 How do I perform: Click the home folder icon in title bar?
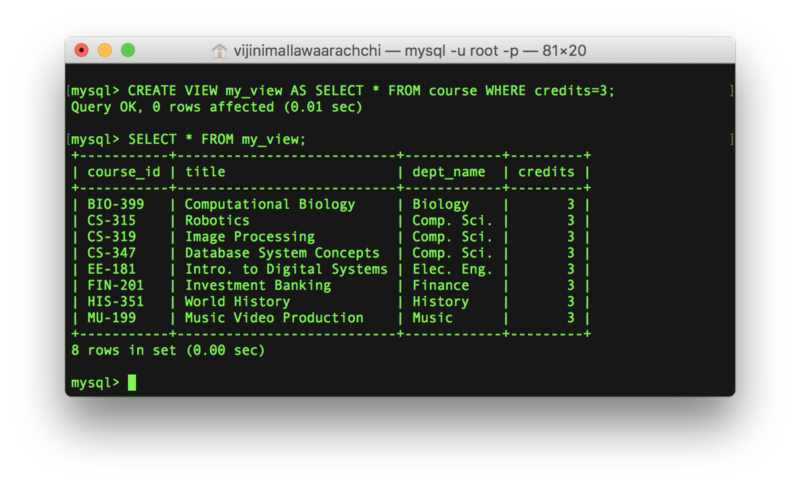pos(220,50)
